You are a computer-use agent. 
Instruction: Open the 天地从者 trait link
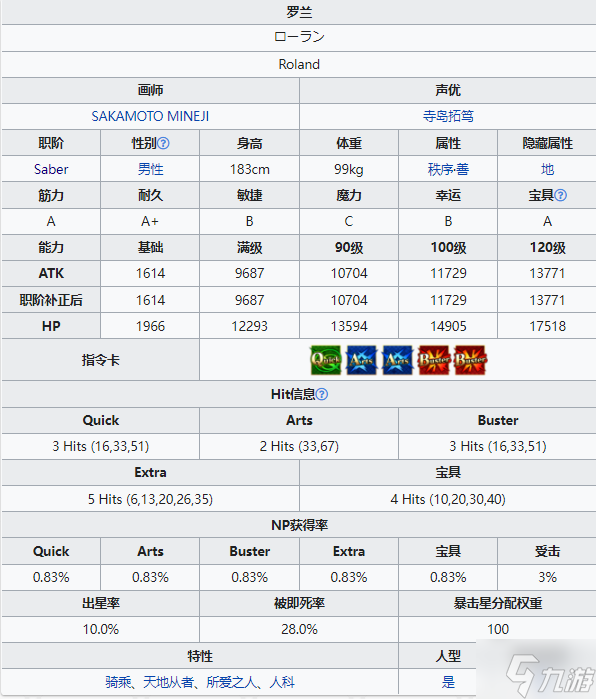[x=169, y=682]
